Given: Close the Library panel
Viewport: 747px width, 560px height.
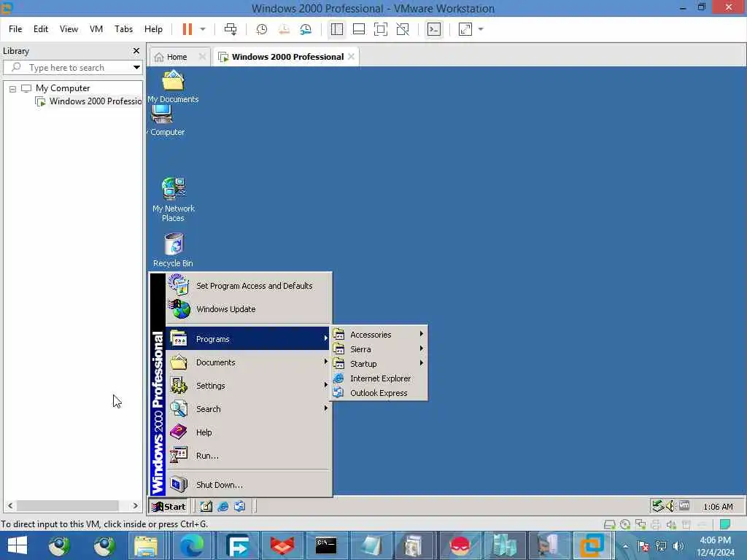Looking at the screenshot, I should [x=136, y=50].
